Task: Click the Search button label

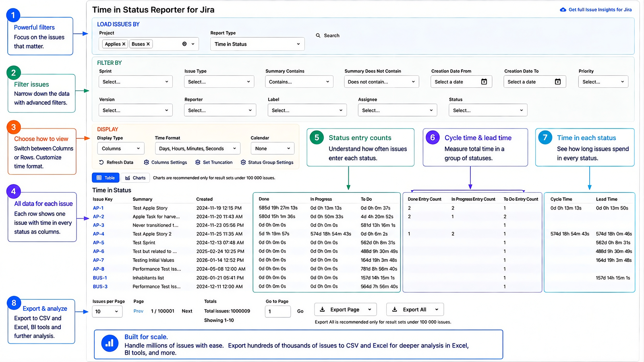Action: click(331, 35)
